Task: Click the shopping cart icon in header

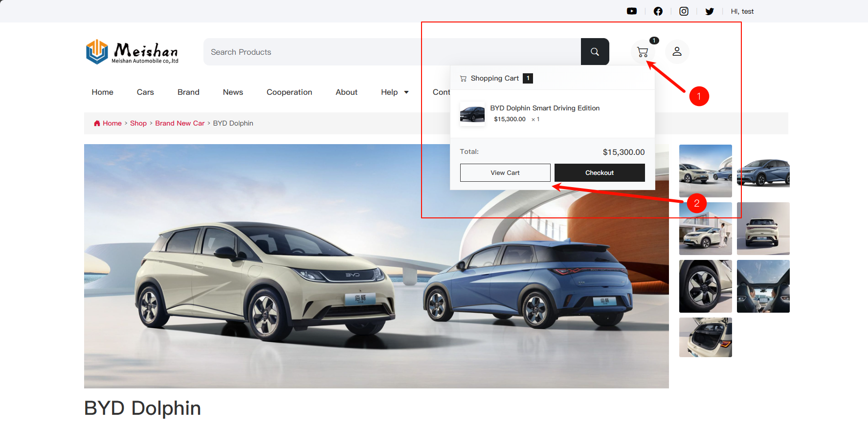Action: tap(643, 52)
